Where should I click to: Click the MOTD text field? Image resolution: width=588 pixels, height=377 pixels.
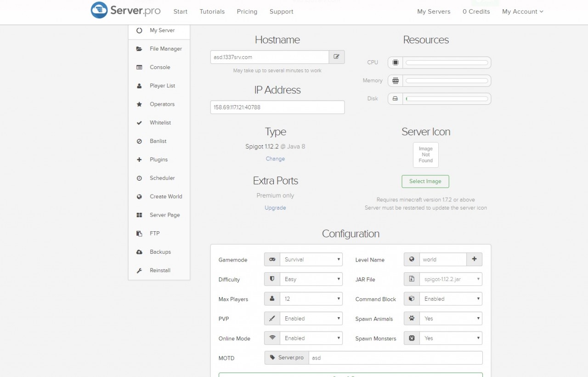[x=396, y=358]
